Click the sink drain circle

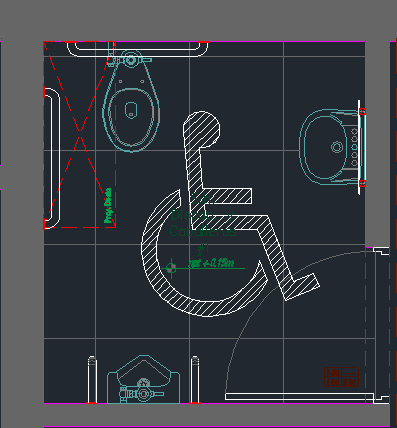(x=337, y=147)
